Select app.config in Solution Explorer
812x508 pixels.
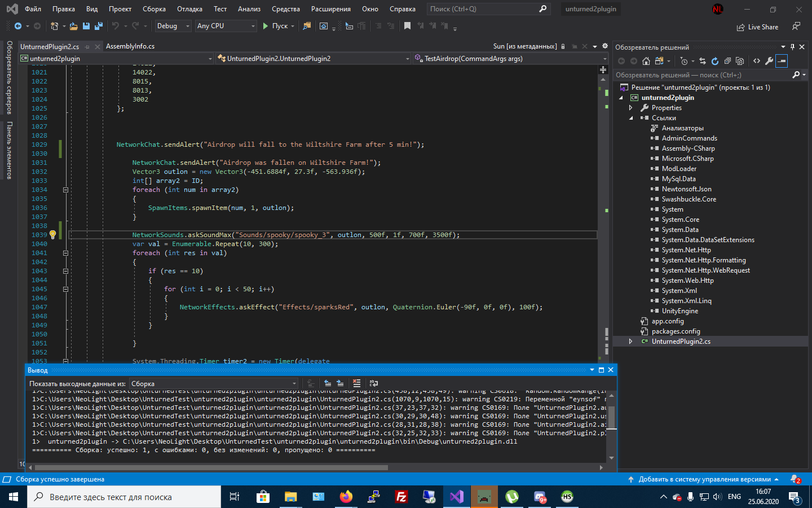pos(668,321)
